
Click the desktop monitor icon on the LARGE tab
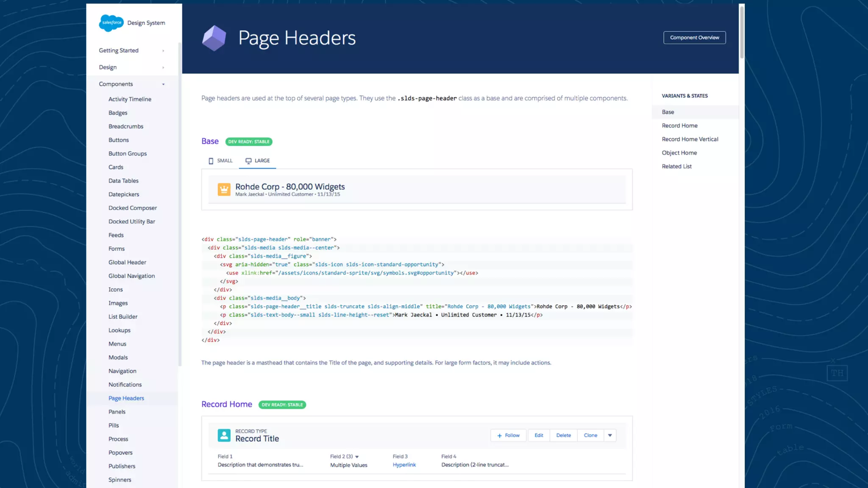pyautogui.click(x=248, y=161)
